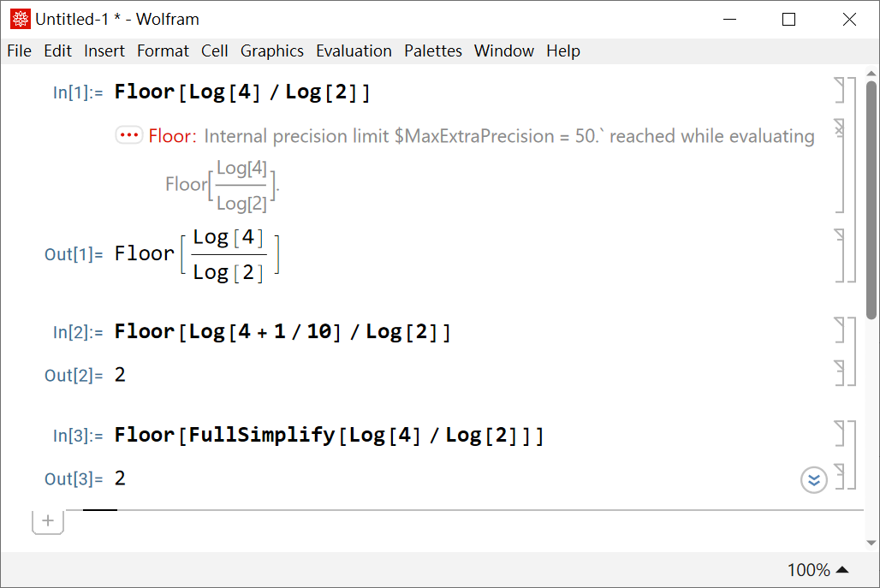Open the Graphics menu

point(272,51)
